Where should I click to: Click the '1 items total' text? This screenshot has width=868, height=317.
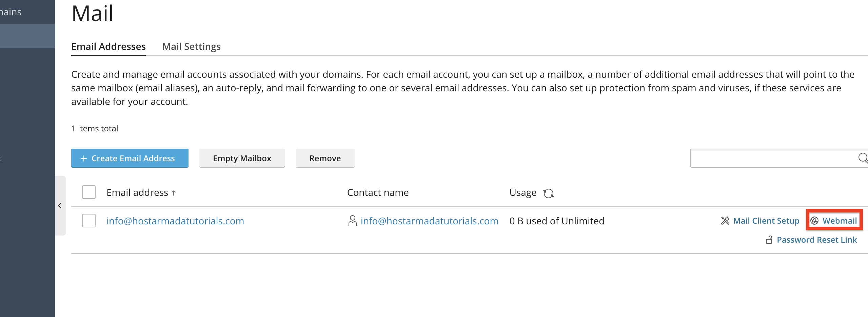coord(95,129)
